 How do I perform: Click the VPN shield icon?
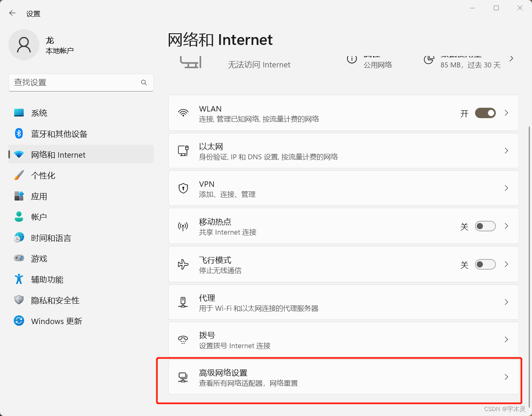pyautogui.click(x=183, y=188)
